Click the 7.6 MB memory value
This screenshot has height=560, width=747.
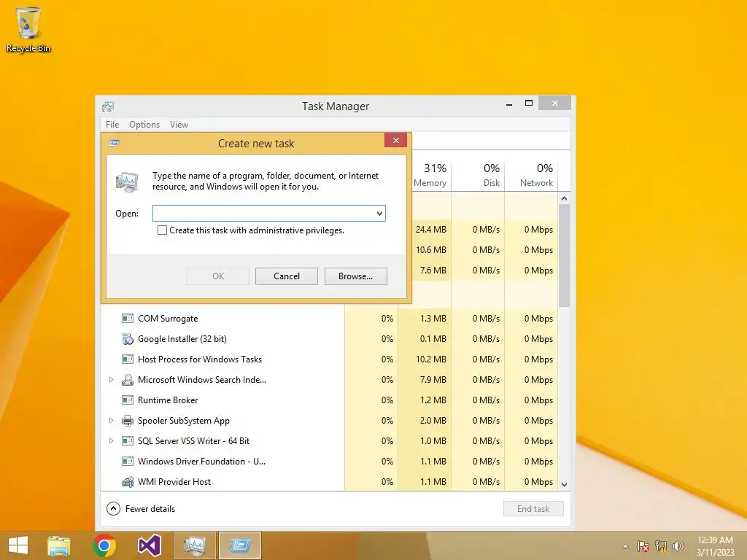tap(433, 271)
